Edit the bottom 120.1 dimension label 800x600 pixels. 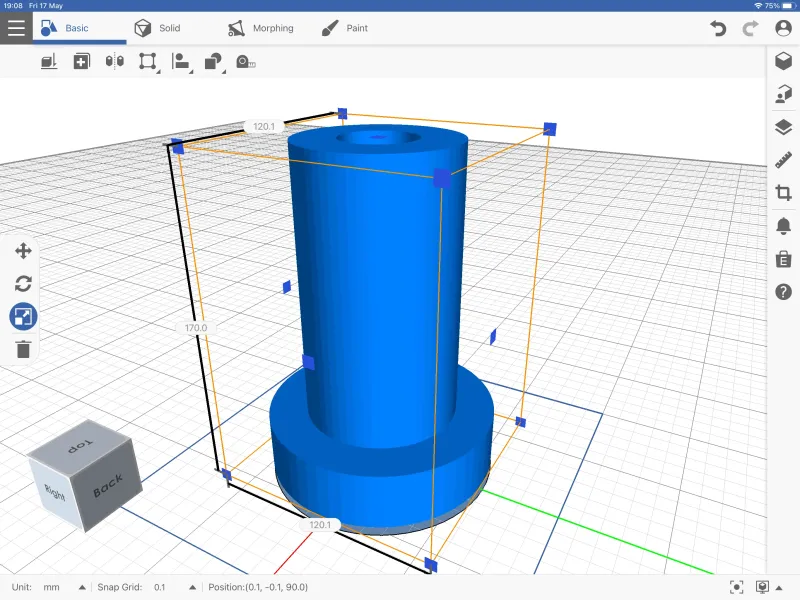320,524
